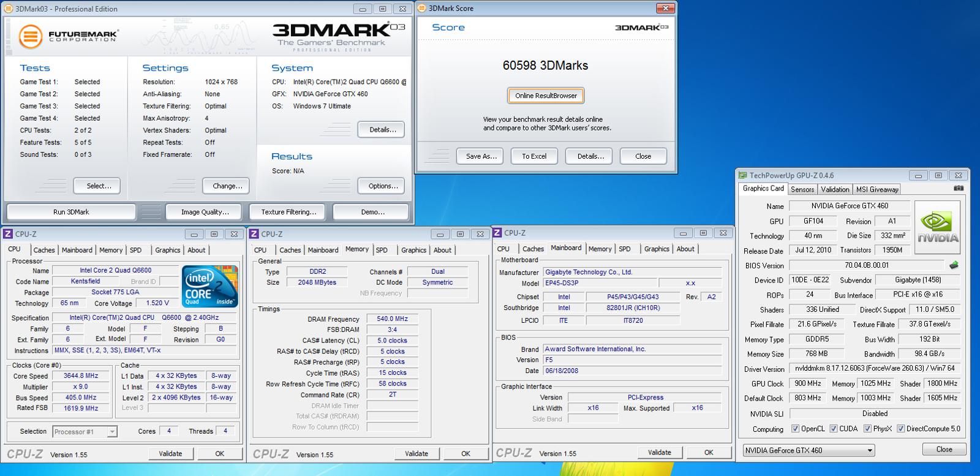
Task: Click the 60598 3DMarks score text
Action: (545, 66)
